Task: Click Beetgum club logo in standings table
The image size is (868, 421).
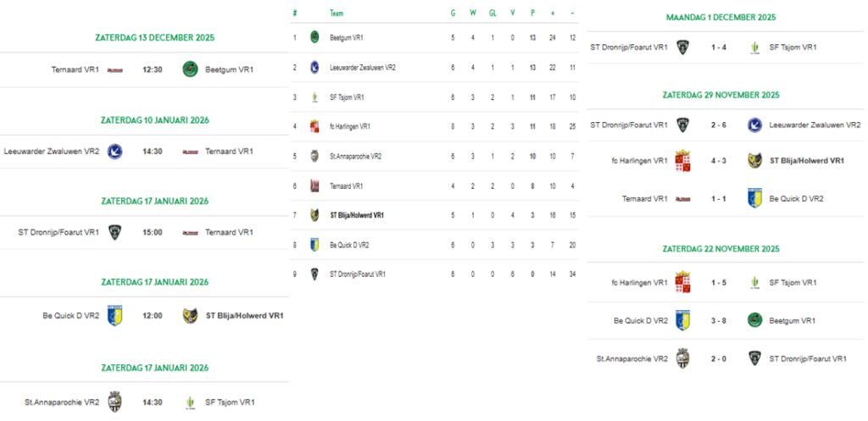Action: tap(314, 37)
